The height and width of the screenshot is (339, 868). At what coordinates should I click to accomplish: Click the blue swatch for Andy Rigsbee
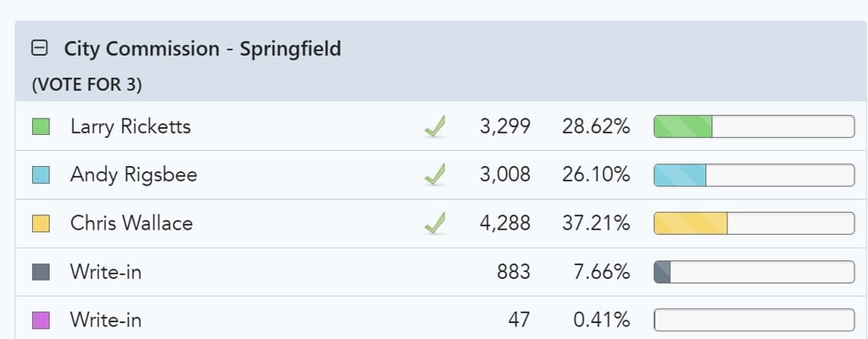click(41, 175)
